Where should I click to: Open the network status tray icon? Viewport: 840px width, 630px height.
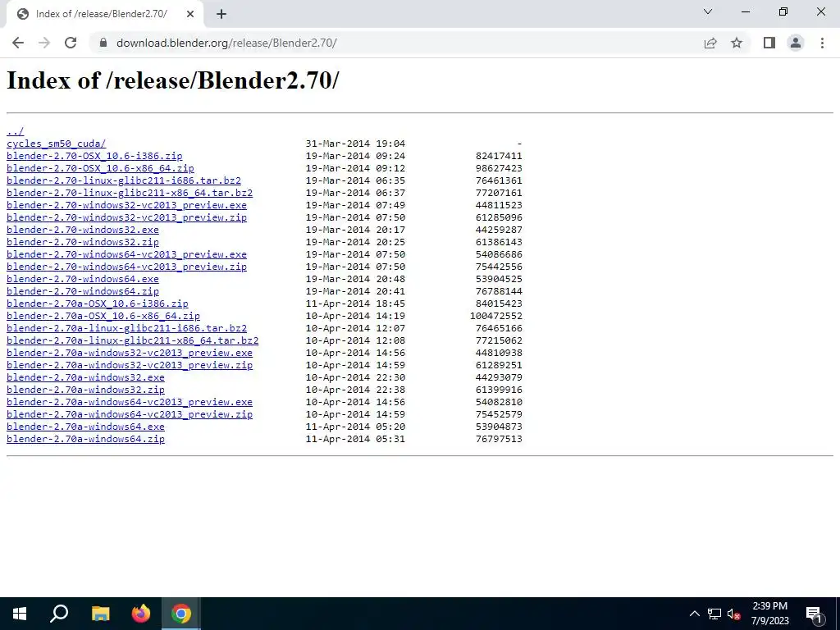(714, 614)
